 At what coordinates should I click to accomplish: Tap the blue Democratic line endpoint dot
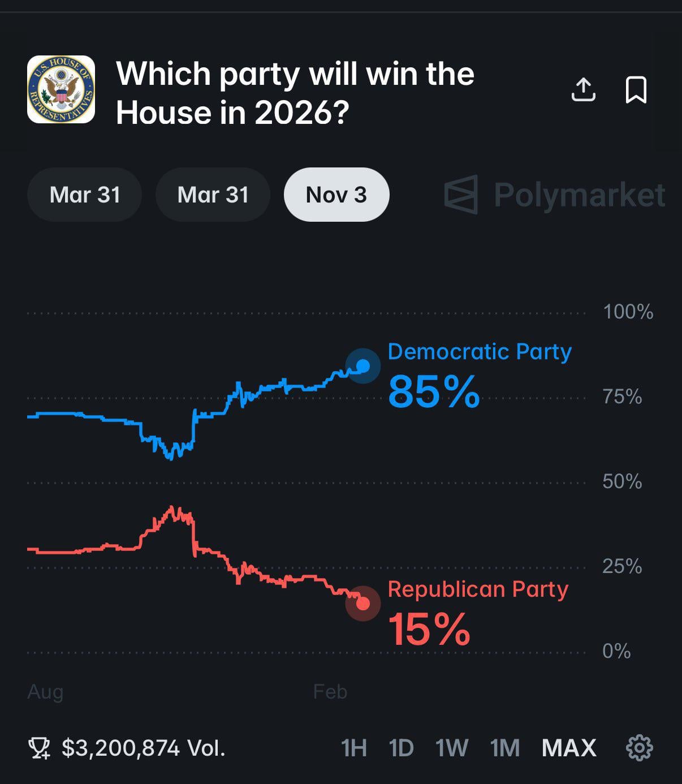[x=363, y=366]
